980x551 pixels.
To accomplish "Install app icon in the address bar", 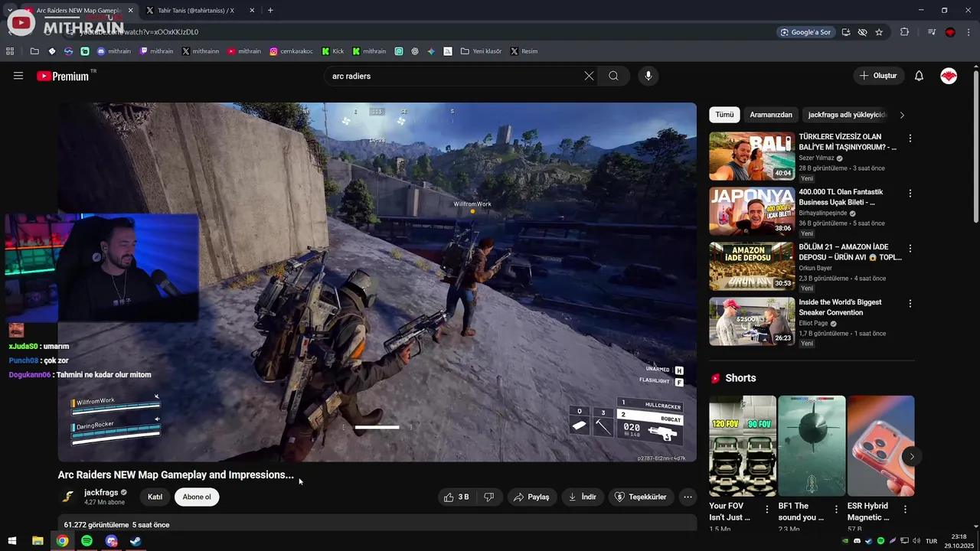I will 846,32.
